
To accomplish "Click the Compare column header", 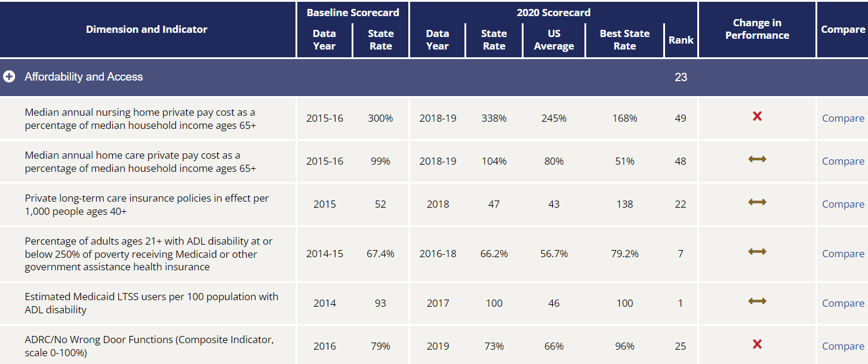I will (843, 29).
